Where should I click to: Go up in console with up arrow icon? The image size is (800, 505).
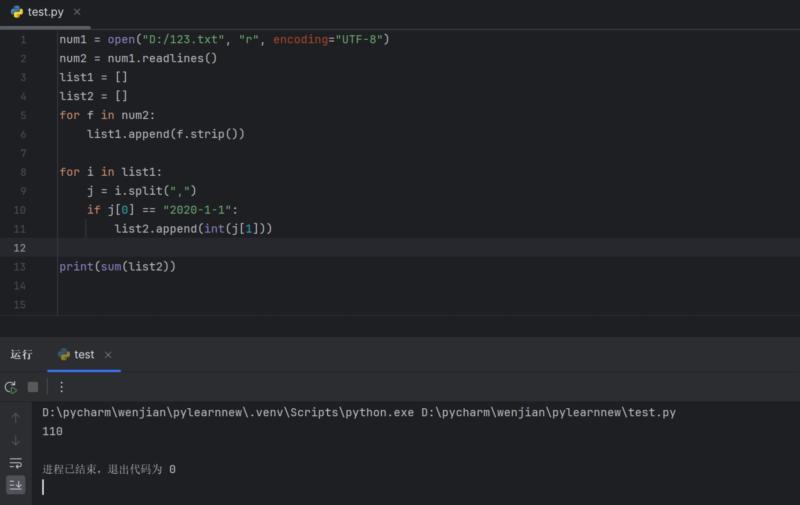click(x=16, y=418)
